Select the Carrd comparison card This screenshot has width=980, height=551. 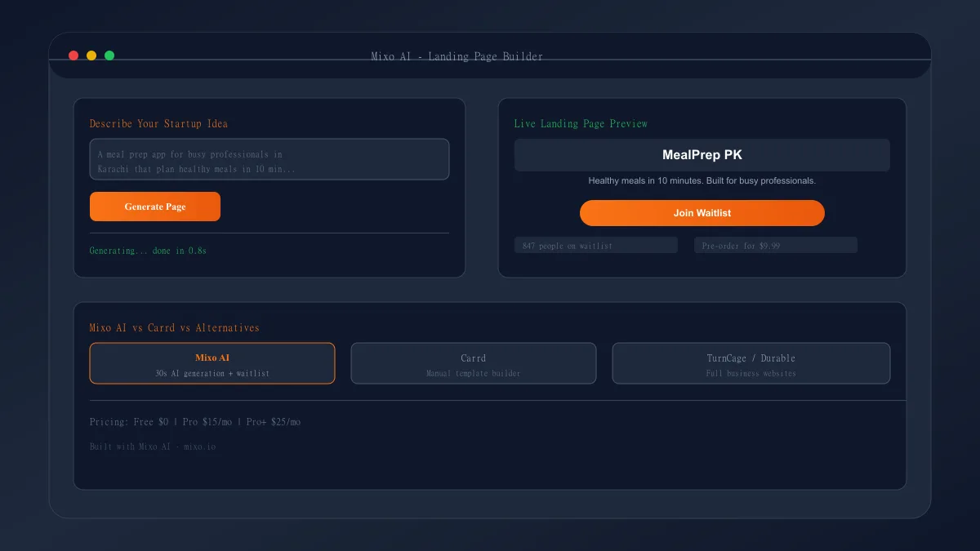pos(474,363)
